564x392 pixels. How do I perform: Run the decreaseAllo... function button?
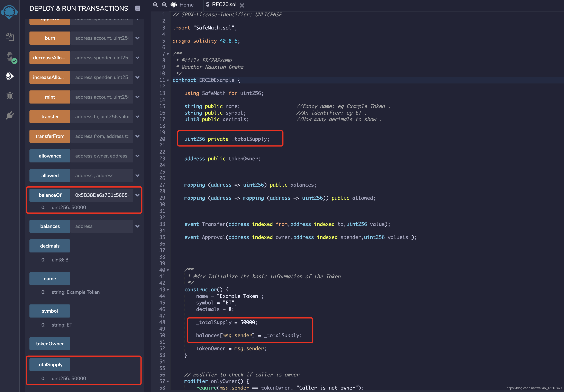pos(50,58)
